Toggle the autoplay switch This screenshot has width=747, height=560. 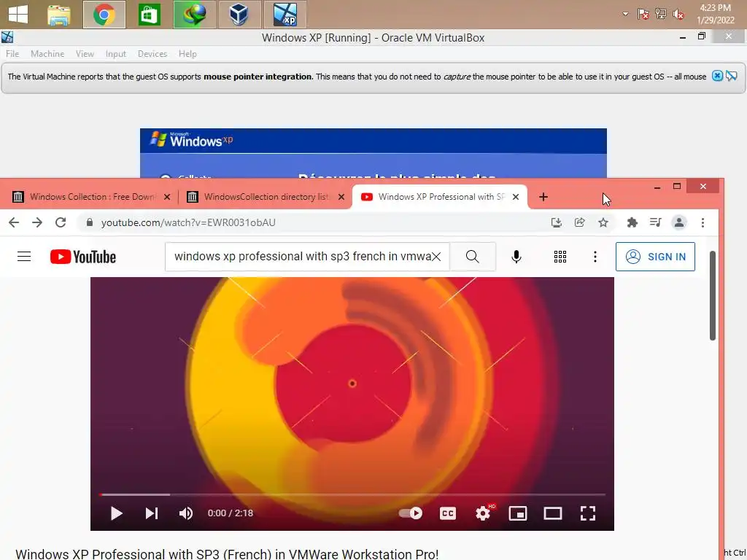(x=411, y=513)
